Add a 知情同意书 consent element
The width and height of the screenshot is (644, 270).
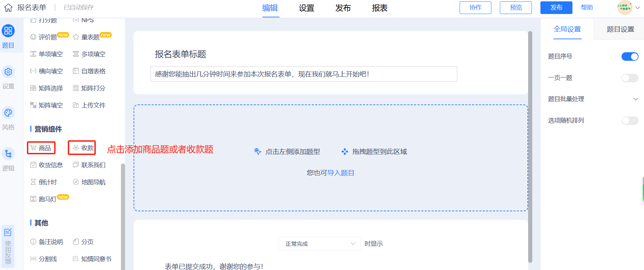tap(92, 259)
